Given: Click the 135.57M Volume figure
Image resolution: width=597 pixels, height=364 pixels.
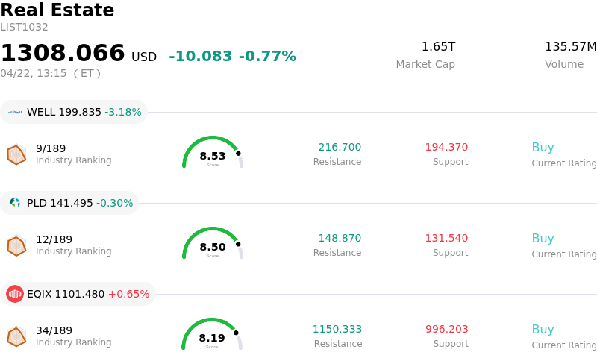Looking at the screenshot, I should click(x=570, y=47).
